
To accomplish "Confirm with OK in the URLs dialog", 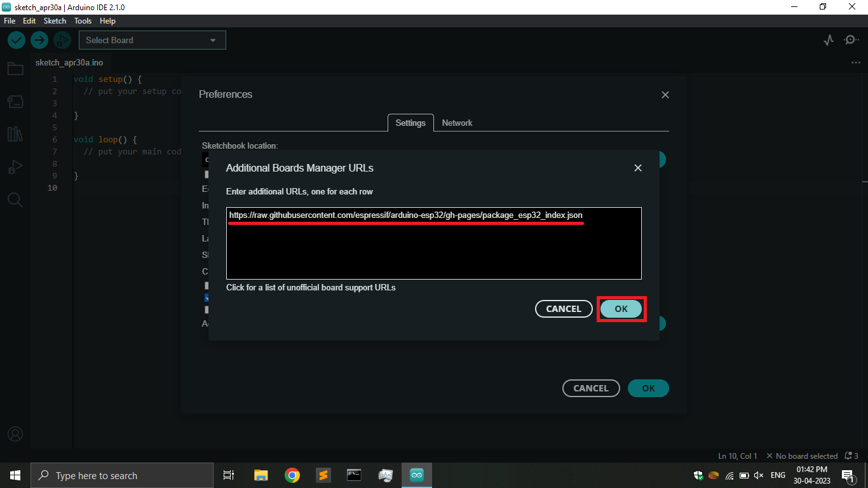I will point(621,309).
